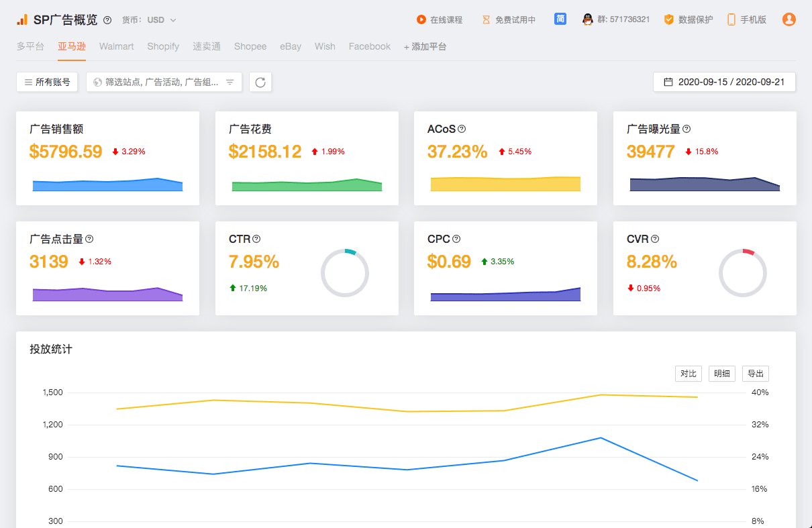This screenshot has height=528, width=812.
Task: Click the help icon next to CTR
Action: coord(256,239)
